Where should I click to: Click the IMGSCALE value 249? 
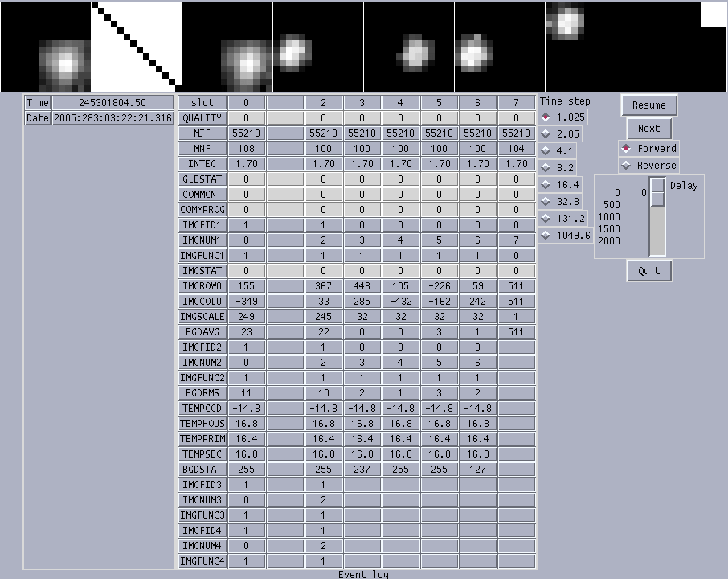[246, 317]
